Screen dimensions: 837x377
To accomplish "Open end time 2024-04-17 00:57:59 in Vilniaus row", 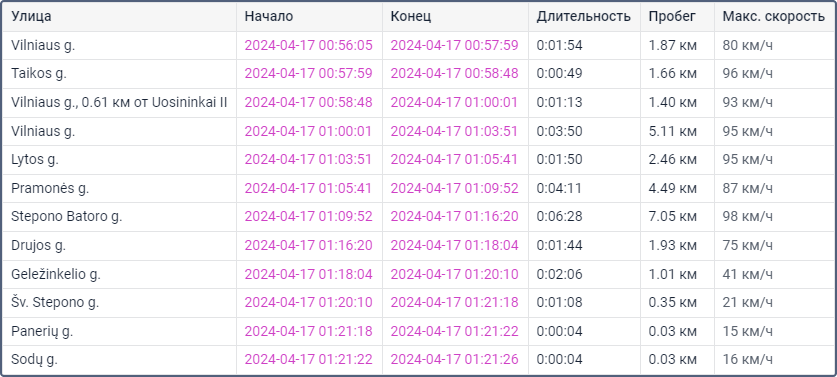I will click(454, 45).
